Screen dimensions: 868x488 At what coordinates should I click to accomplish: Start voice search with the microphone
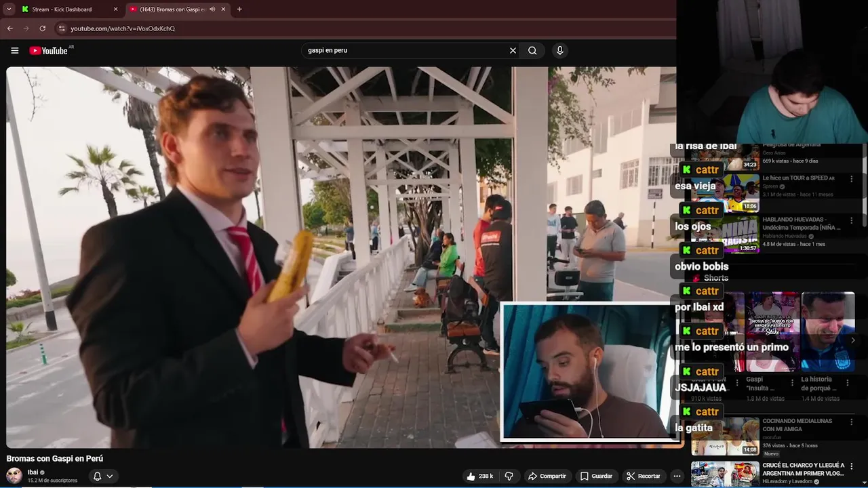click(559, 50)
